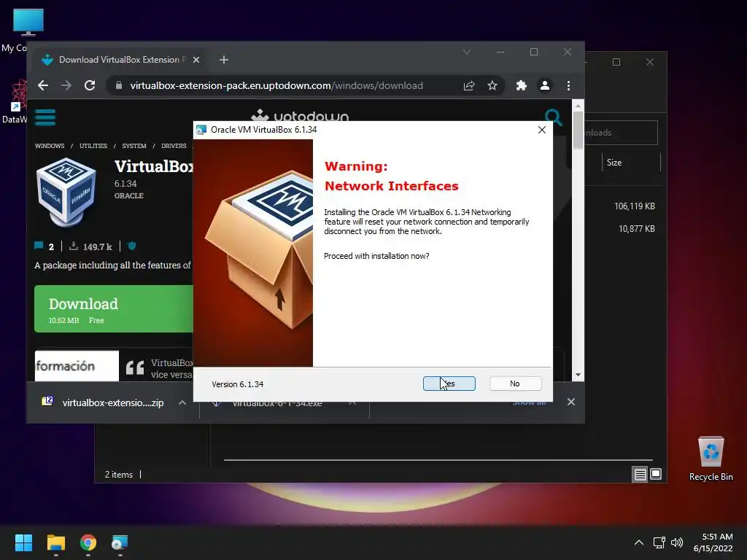Image resolution: width=747 pixels, height=560 pixels.
Task: Go to DRIVERS breadcrumb
Action: click(x=174, y=146)
